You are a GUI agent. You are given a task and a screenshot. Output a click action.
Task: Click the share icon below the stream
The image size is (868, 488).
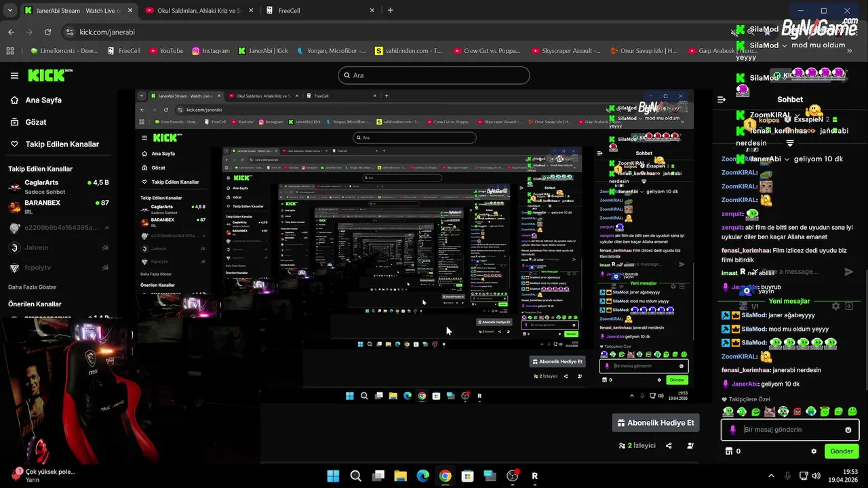tap(669, 445)
